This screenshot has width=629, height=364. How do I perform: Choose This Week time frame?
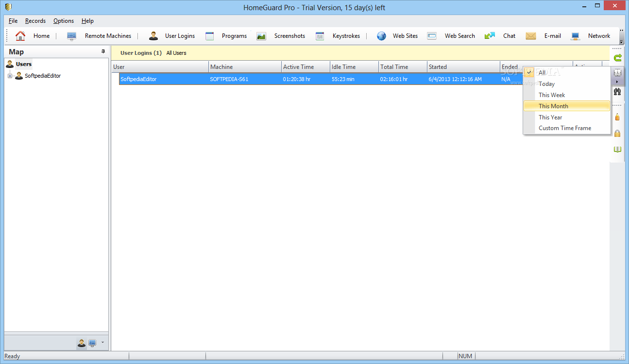click(566, 95)
